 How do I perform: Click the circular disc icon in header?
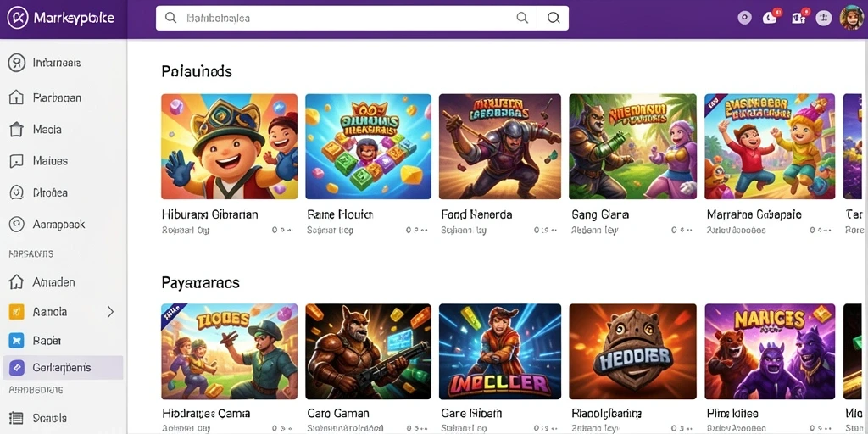click(745, 18)
